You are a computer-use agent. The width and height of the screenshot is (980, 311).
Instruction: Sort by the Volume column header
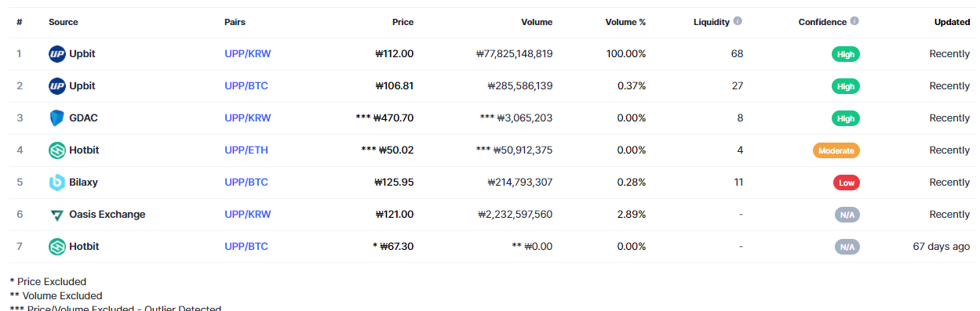pos(537,22)
